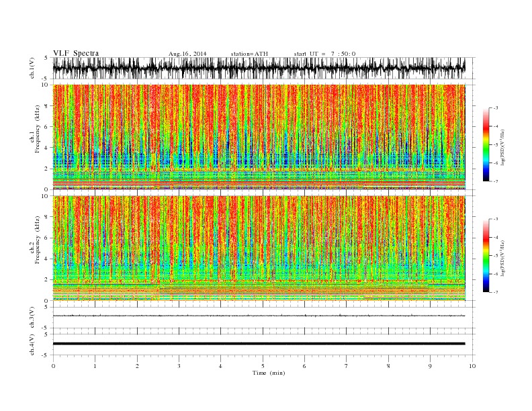Click the ch.1 spectrogram panel

pyautogui.click(x=259, y=137)
